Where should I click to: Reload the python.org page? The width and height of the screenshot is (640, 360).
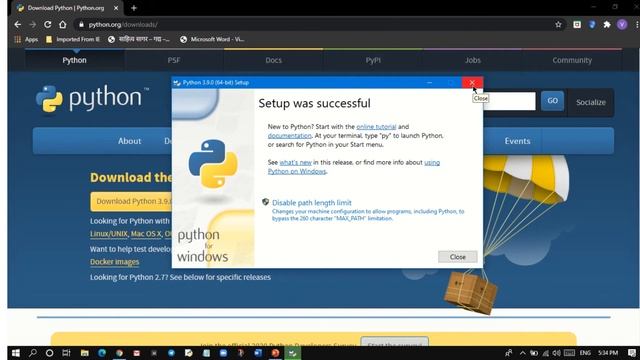[x=47, y=24]
